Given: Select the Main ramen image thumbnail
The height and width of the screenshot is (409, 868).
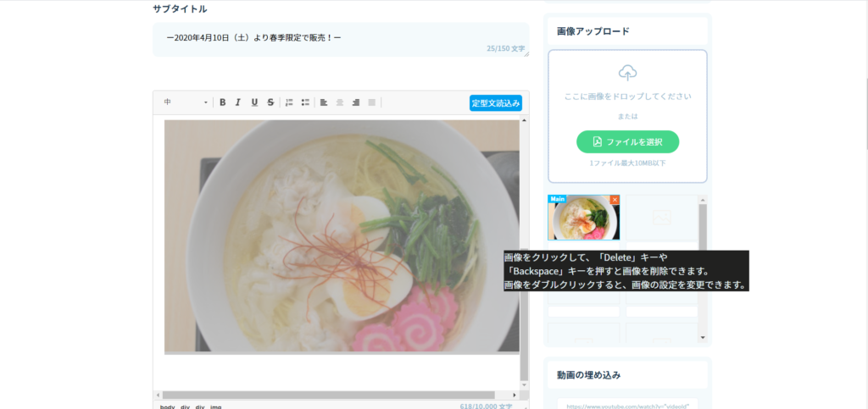Looking at the screenshot, I should (x=583, y=220).
